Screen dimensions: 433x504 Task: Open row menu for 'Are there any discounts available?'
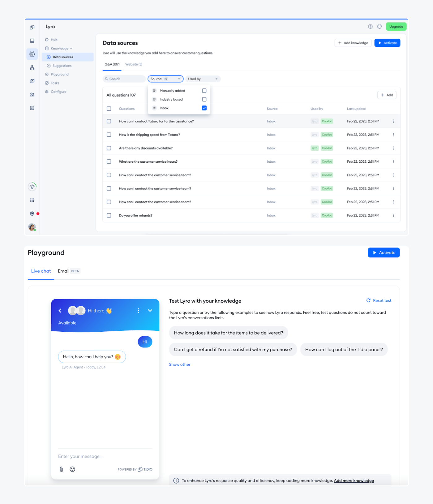click(393, 148)
